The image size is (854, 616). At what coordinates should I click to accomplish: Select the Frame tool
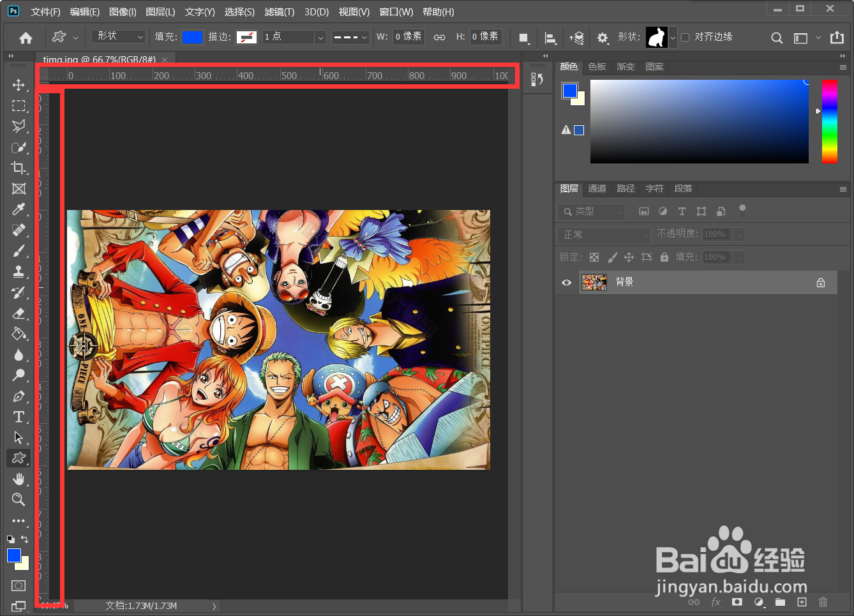(19, 188)
